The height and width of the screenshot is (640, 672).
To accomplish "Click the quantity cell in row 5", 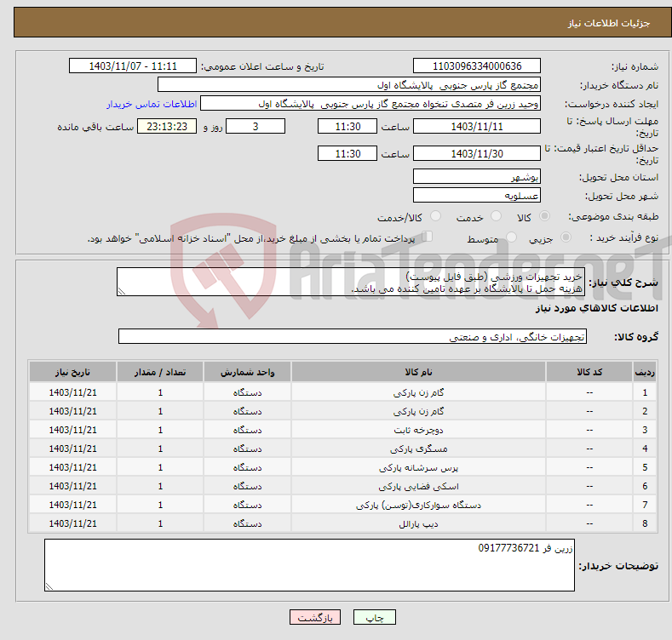I will (160, 467).
